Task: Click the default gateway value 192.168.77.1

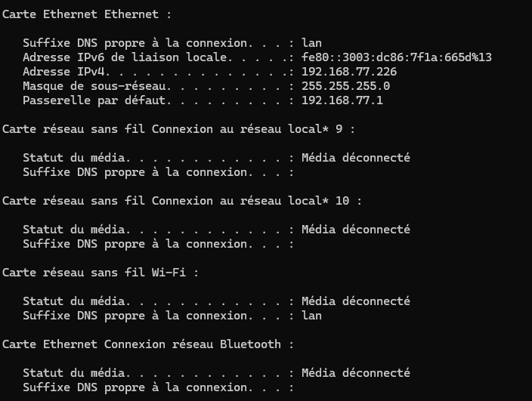Action: point(342,100)
